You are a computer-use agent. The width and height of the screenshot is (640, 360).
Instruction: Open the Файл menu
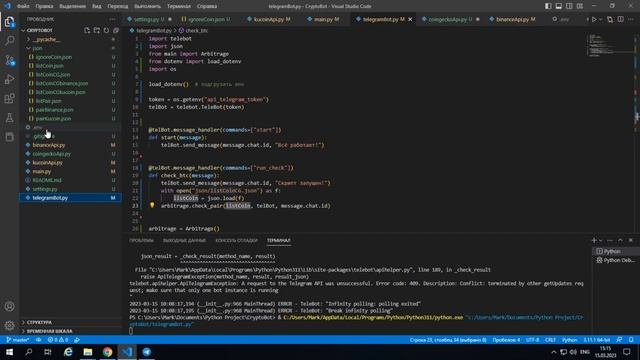coord(23,6)
